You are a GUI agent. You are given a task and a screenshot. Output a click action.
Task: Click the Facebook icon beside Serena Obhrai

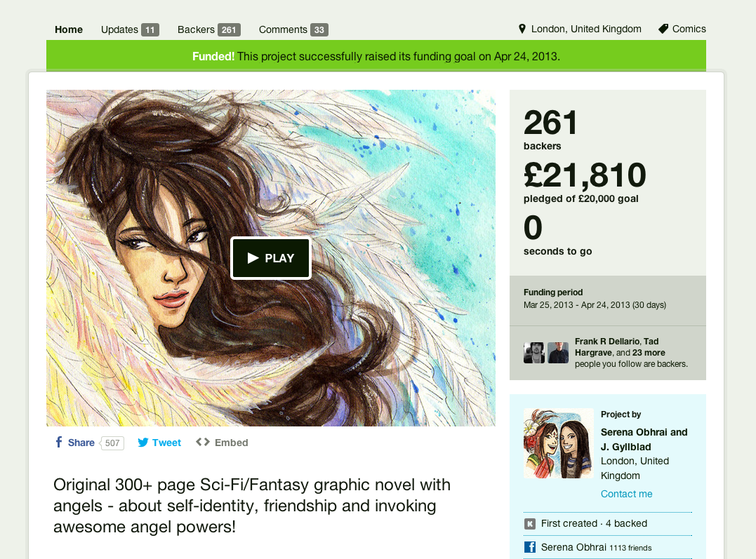click(x=530, y=548)
